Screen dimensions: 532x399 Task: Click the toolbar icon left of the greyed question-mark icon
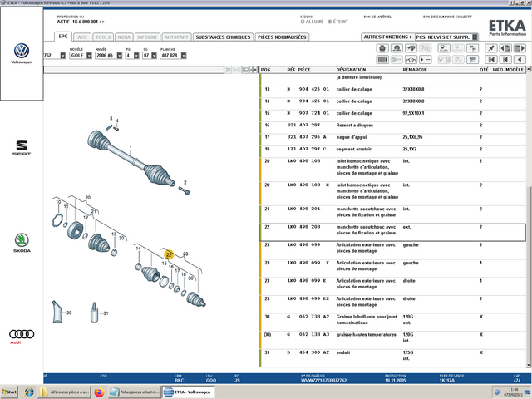(x=411, y=48)
